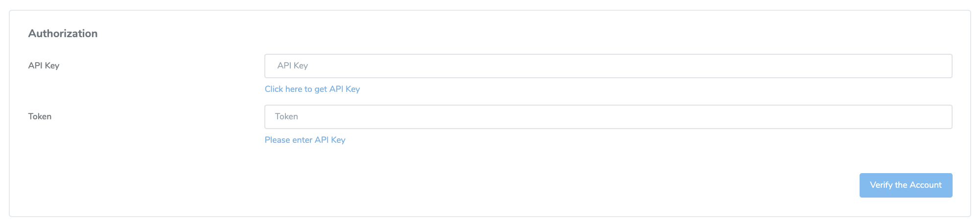This screenshot has width=980, height=223.
Task: Click the Verify the Account button
Action: (906, 185)
